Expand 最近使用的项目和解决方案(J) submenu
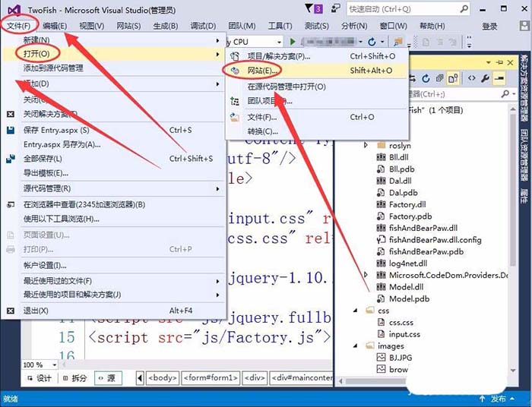The image size is (532, 407). click(114, 295)
